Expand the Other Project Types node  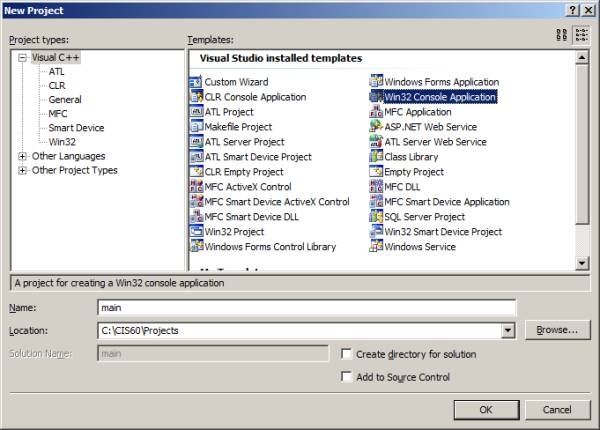coord(23,170)
